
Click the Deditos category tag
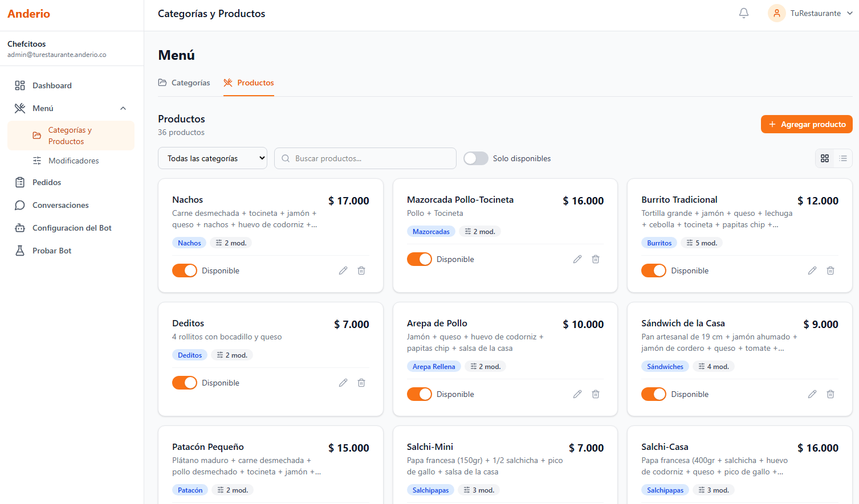coord(190,355)
